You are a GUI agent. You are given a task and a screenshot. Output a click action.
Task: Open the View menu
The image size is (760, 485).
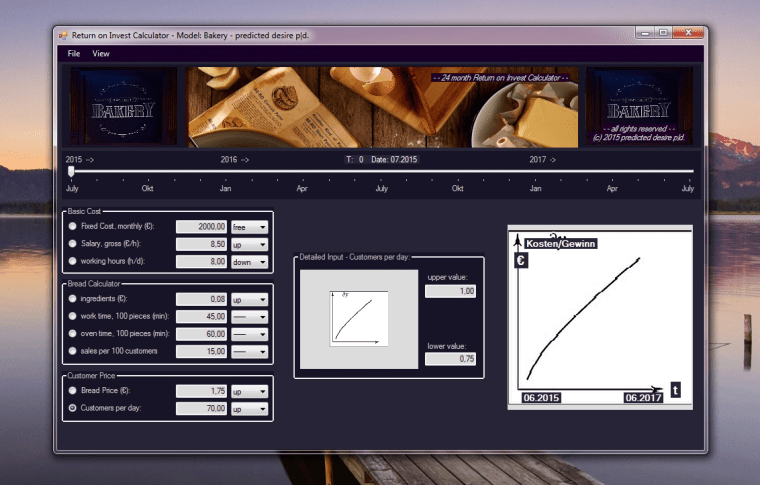[101, 53]
